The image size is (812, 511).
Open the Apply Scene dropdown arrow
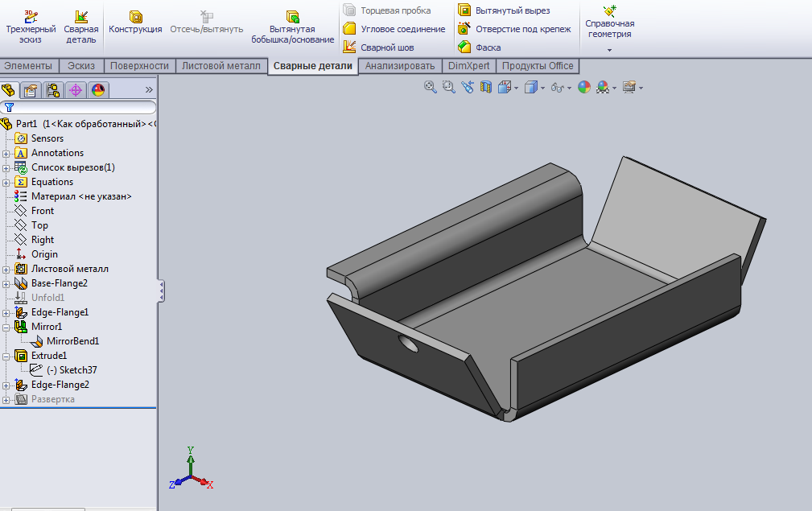coord(614,88)
